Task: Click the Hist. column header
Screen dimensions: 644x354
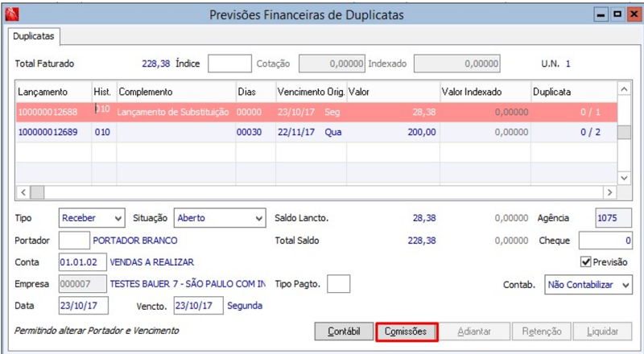Action: point(105,92)
